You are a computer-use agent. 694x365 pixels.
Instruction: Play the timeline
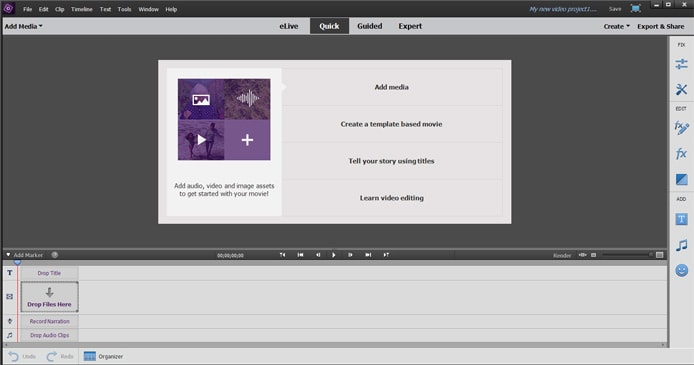(334, 255)
